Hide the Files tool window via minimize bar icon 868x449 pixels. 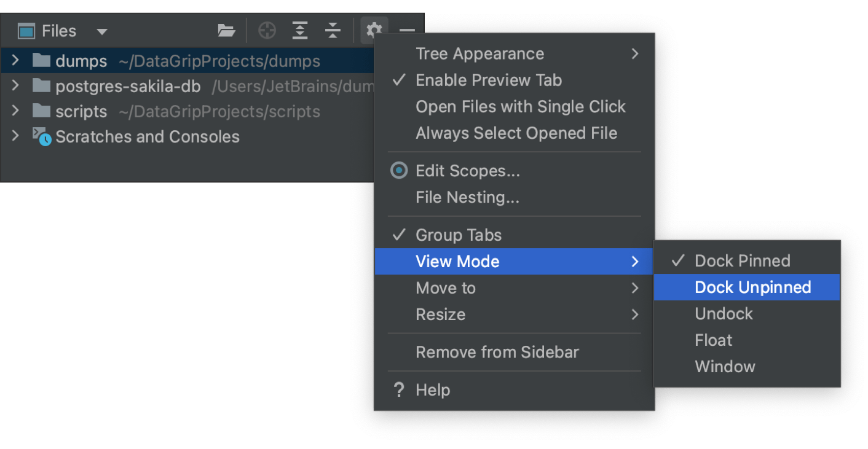406,30
